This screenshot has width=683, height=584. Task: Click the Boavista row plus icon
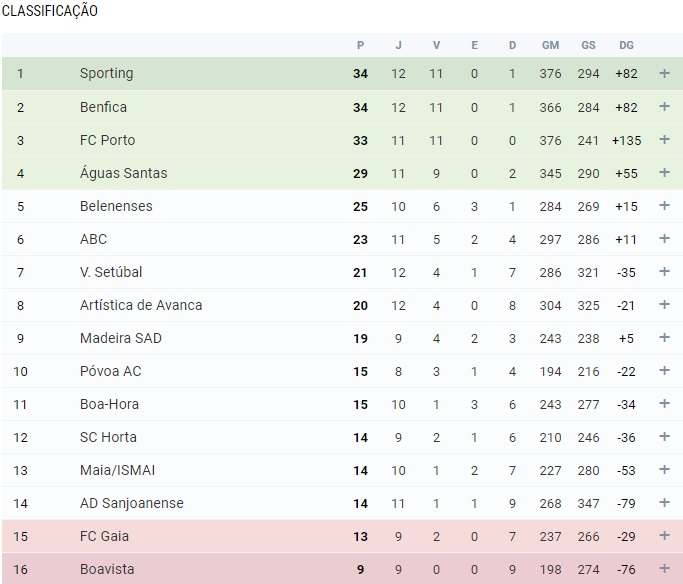664,569
